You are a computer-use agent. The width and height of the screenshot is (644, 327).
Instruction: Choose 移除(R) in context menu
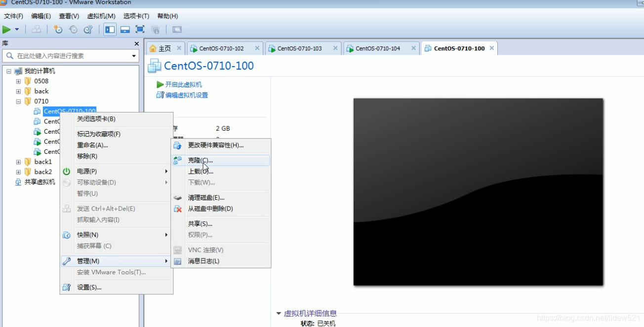pyautogui.click(x=117, y=156)
